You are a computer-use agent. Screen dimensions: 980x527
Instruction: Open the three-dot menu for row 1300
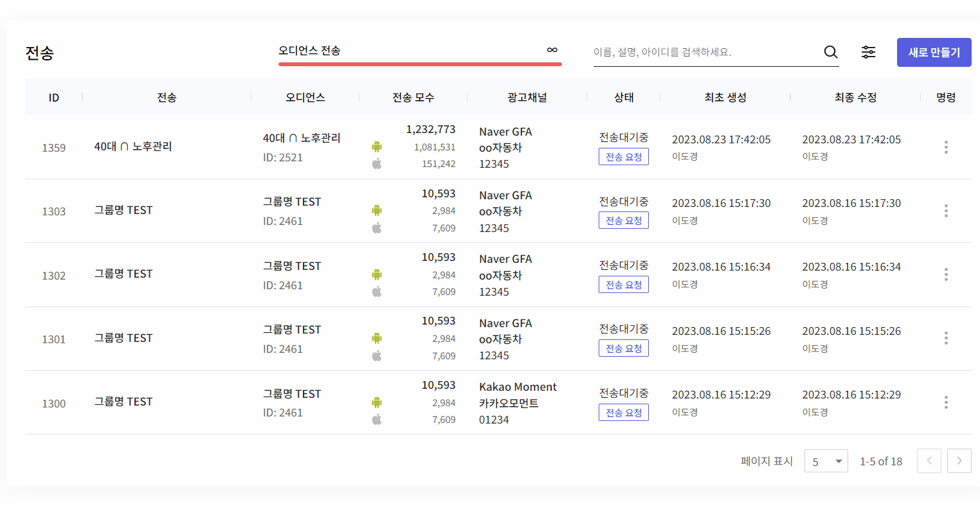(x=945, y=402)
